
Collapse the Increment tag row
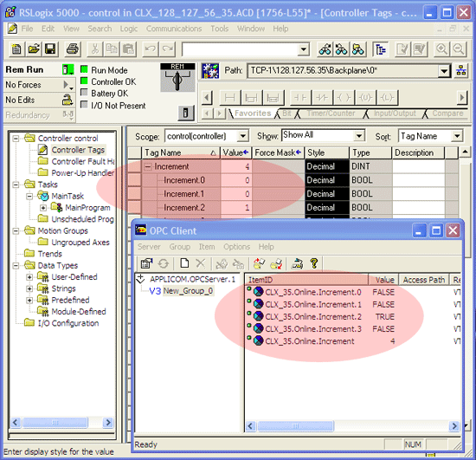click(148, 166)
